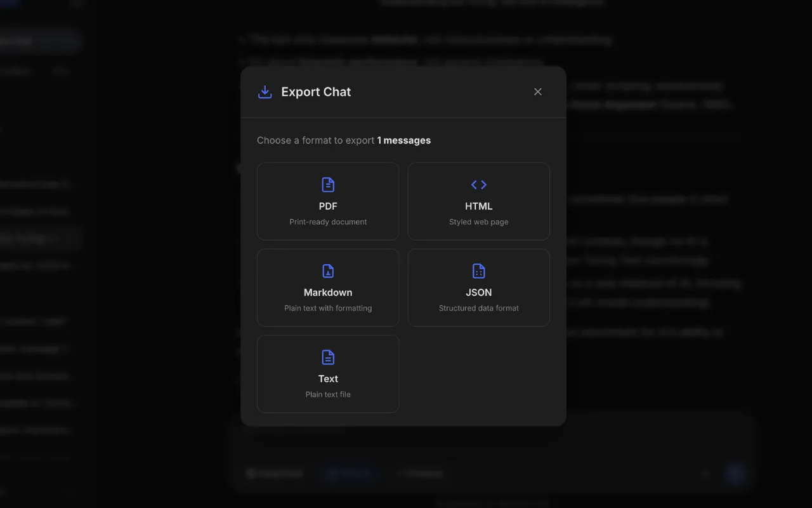The height and width of the screenshot is (508, 812).
Task: Click the 'Print-ready document' description
Action: coord(328,222)
